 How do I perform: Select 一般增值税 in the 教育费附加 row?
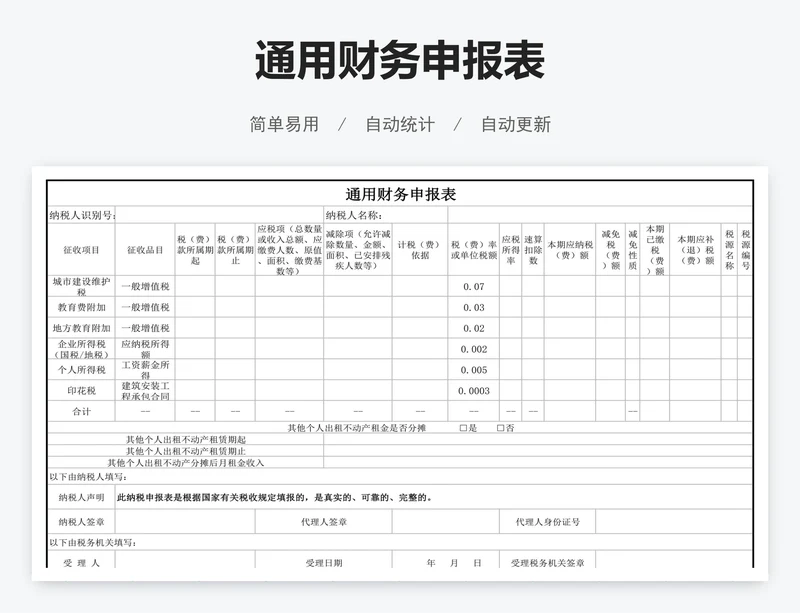[145, 307]
